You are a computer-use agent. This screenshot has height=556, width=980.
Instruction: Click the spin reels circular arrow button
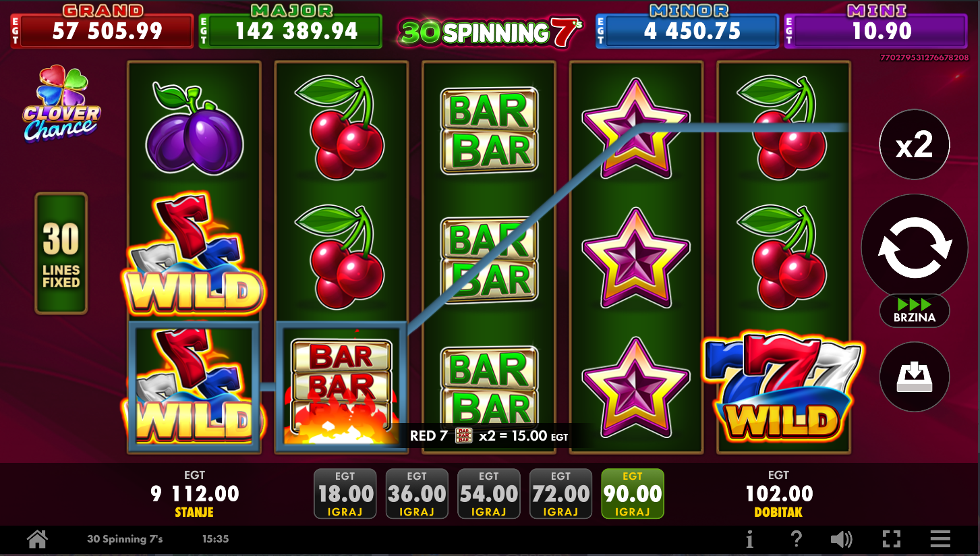(915, 247)
